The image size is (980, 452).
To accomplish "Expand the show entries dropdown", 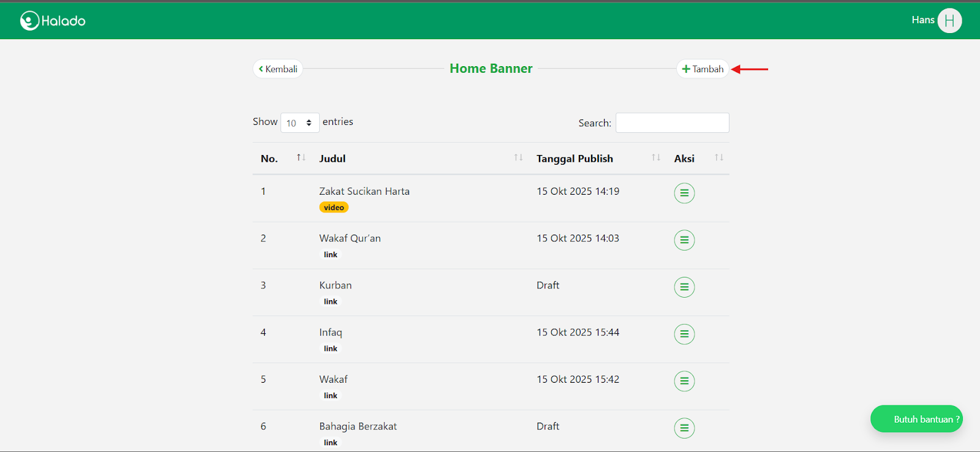I will click(x=300, y=123).
